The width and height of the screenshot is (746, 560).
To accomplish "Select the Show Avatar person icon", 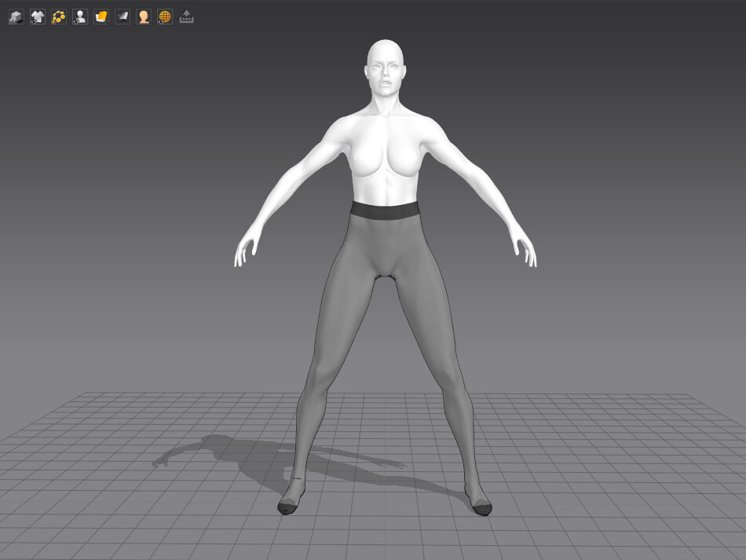I will (x=79, y=16).
